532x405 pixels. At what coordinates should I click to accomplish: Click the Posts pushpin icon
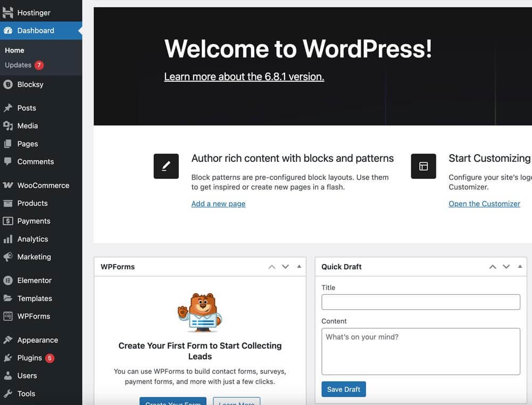[8, 108]
